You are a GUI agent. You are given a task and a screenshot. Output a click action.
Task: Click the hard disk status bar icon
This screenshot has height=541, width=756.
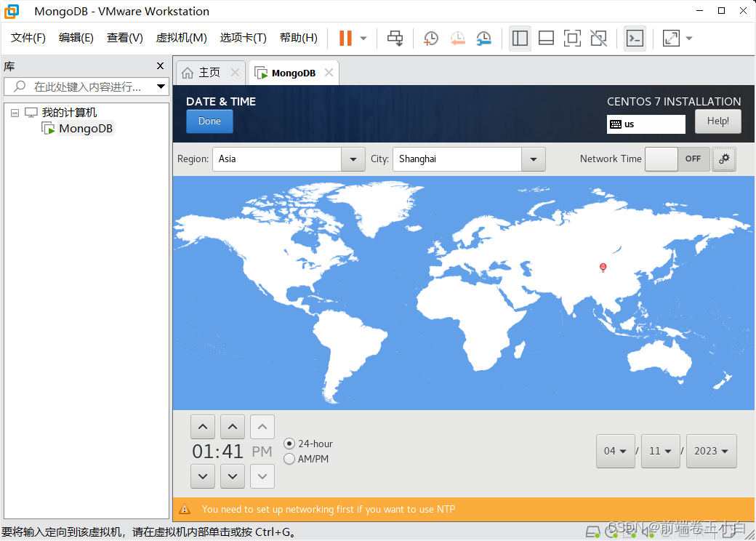tap(592, 532)
